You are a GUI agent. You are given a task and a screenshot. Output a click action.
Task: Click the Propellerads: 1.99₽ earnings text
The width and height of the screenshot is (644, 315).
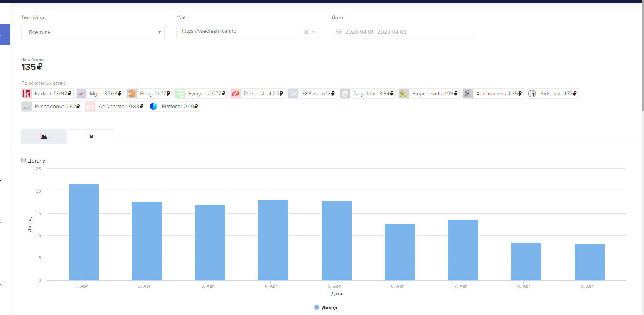(435, 94)
